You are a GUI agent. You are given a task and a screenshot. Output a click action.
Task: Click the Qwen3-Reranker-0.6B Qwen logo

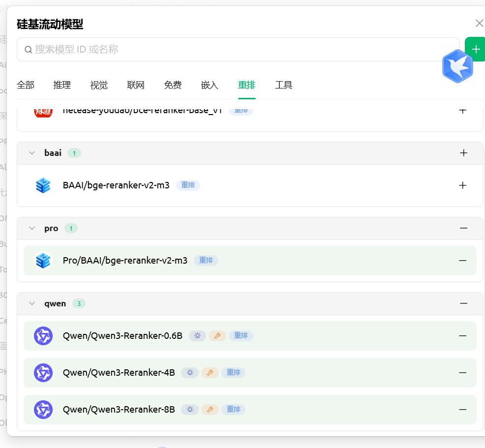43,336
